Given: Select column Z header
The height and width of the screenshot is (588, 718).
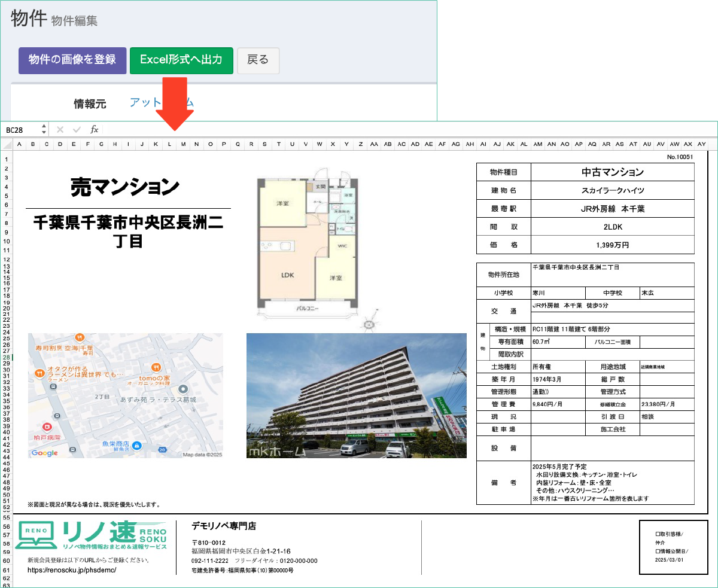Looking at the screenshot, I should (360, 144).
